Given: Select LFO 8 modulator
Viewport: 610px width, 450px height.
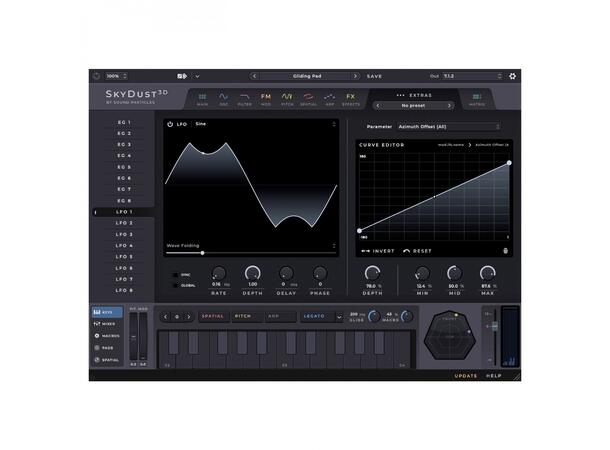Looking at the screenshot, I should [124, 291].
